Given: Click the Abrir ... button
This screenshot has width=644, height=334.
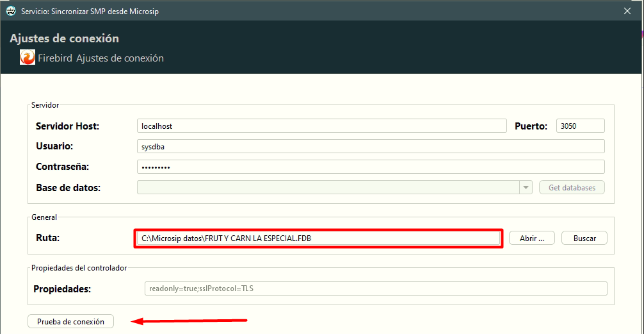Looking at the screenshot, I should click(x=532, y=238).
